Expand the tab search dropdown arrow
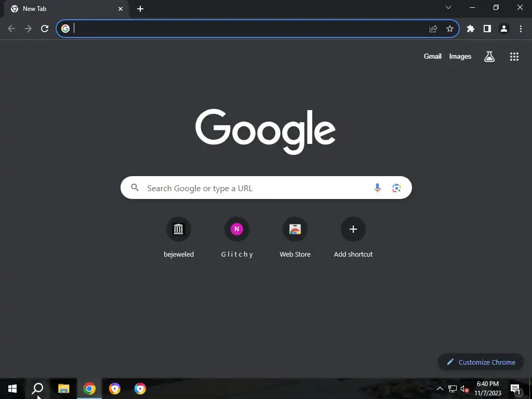532x399 pixels. pos(448,7)
